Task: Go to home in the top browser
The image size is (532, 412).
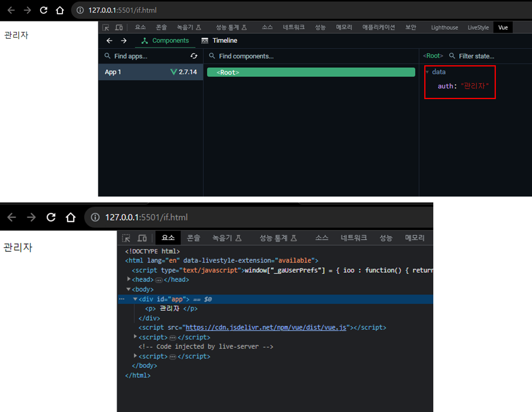Action: pos(60,10)
